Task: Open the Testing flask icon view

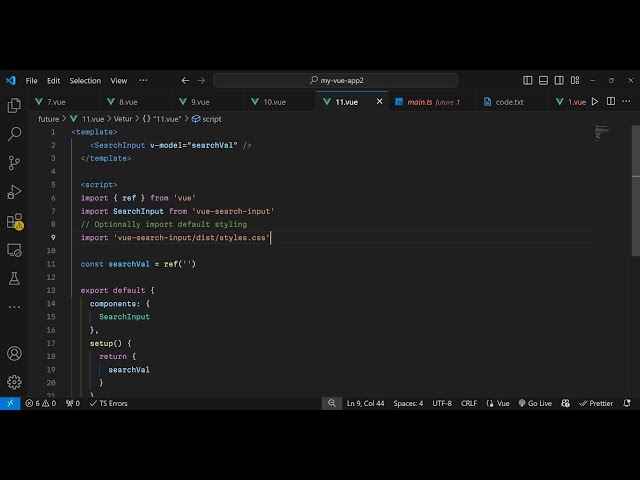Action: (14, 278)
